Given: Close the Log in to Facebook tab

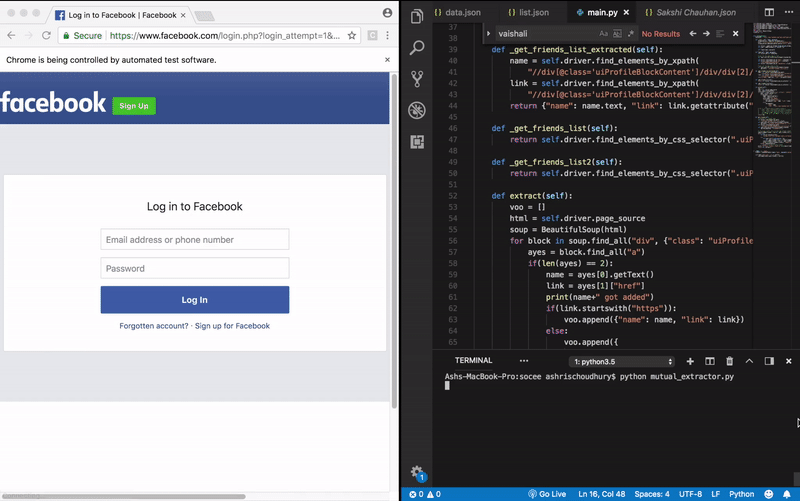Looking at the screenshot, I should point(183,15).
